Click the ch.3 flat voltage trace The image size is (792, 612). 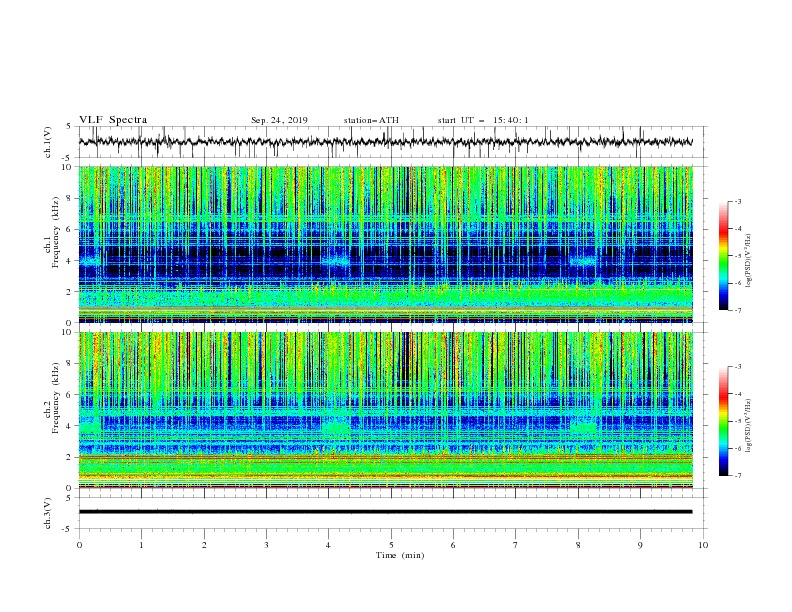point(386,512)
